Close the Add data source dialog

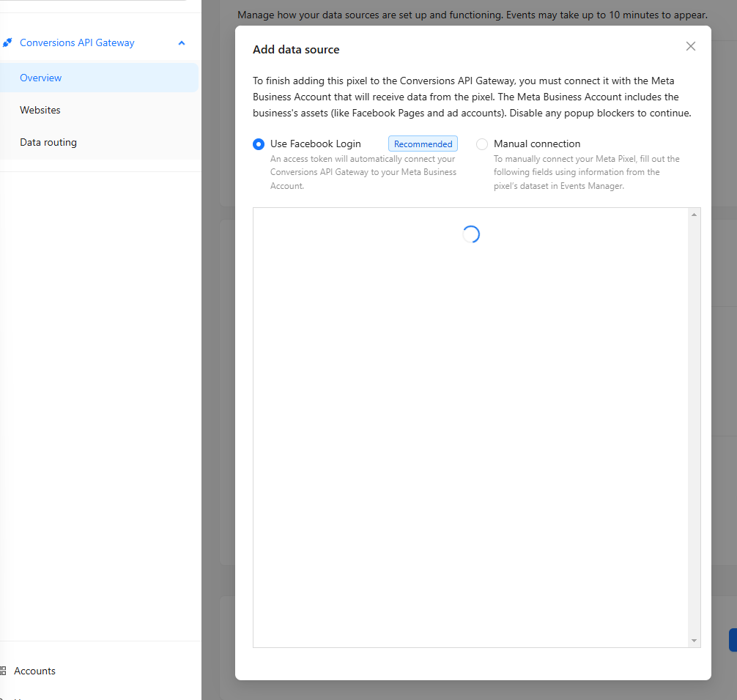tap(690, 46)
